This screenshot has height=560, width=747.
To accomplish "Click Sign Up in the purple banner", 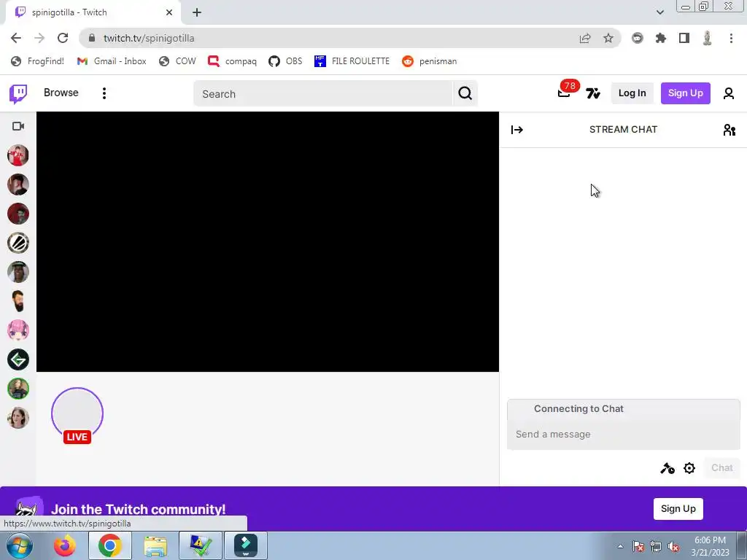I will (x=678, y=508).
